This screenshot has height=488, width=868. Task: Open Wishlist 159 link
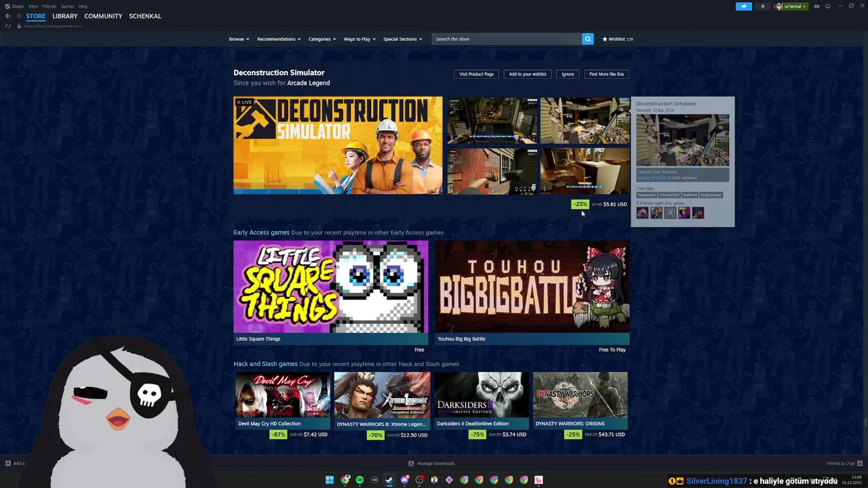pyautogui.click(x=617, y=39)
